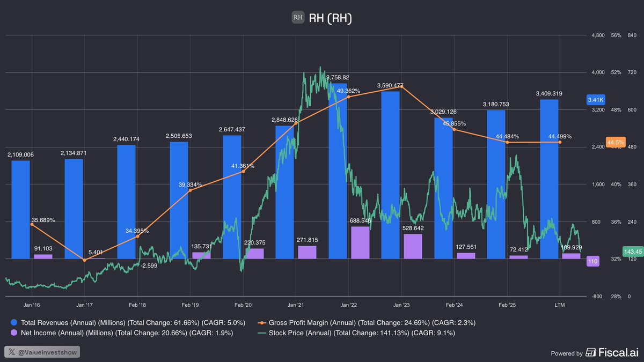This screenshot has width=644, height=362.
Task: Click the Feb '20 axis label
Action: tap(243, 305)
